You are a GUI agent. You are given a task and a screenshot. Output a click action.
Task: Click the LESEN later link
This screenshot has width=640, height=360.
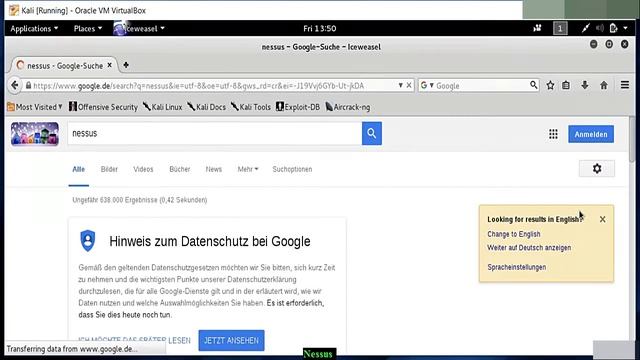tap(134, 340)
